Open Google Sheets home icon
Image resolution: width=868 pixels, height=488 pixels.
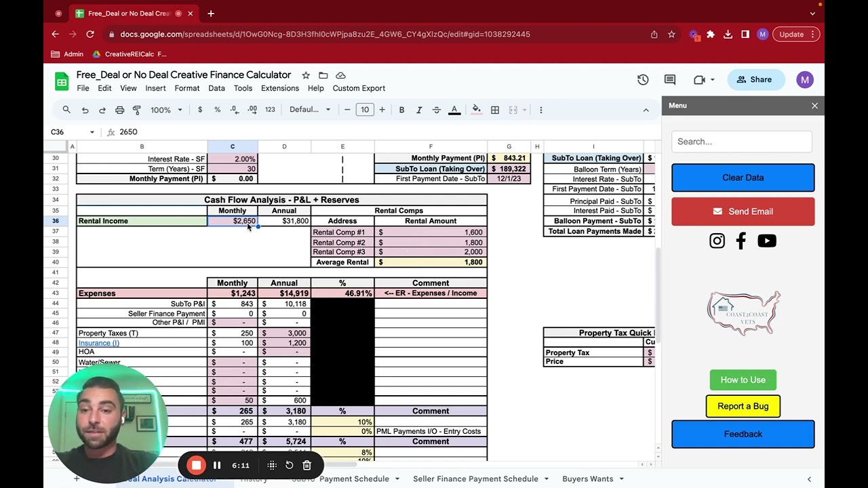tap(62, 81)
